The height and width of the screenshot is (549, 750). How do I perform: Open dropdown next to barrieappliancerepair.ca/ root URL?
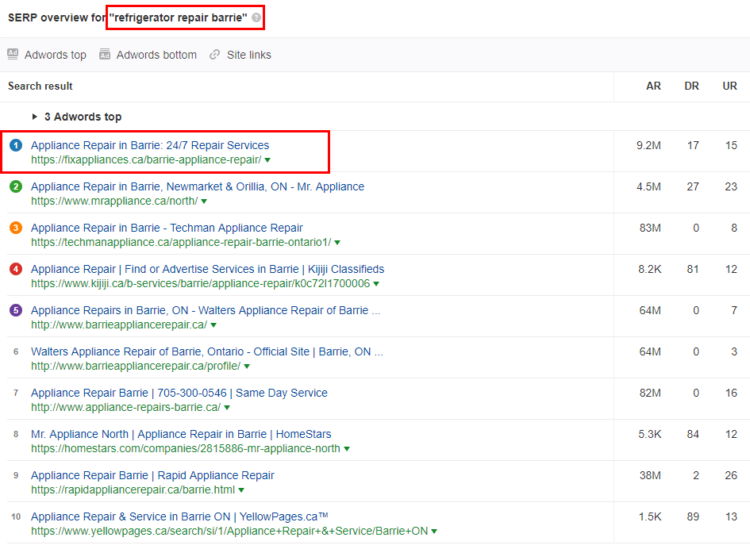click(213, 325)
